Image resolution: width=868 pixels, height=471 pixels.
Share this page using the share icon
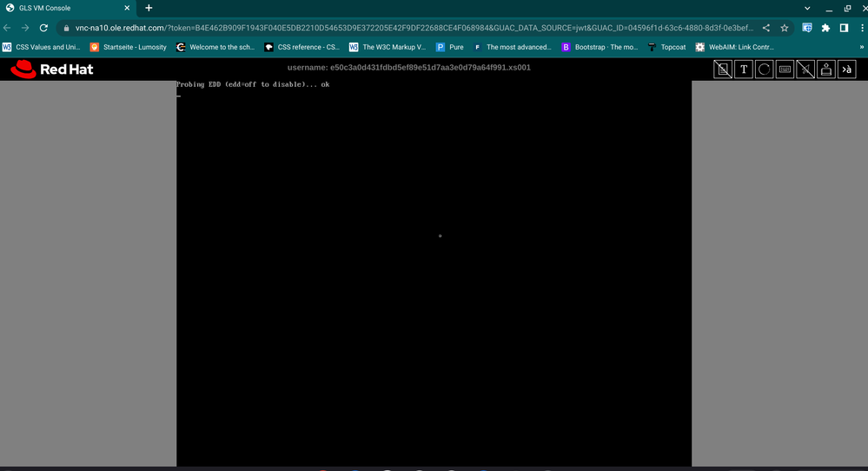[765, 28]
